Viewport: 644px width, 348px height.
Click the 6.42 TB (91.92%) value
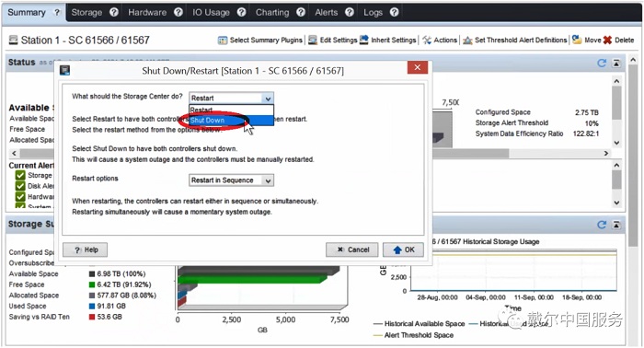[124, 284]
